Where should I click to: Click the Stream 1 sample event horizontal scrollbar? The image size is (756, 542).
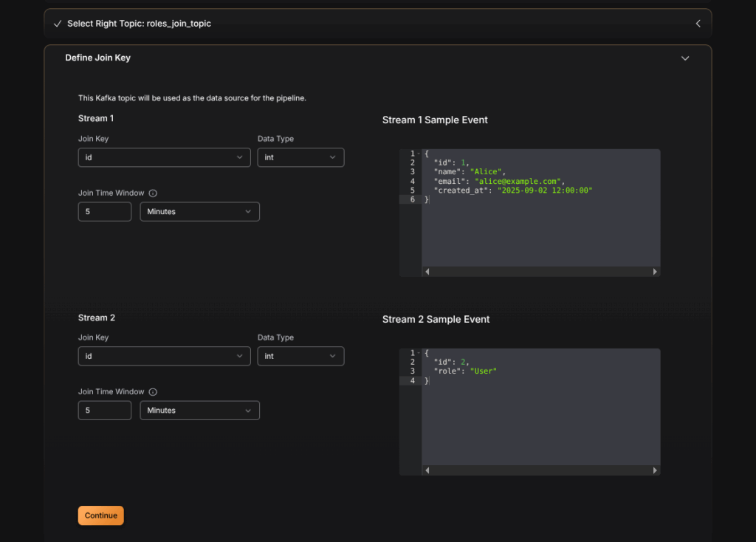tap(540, 272)
